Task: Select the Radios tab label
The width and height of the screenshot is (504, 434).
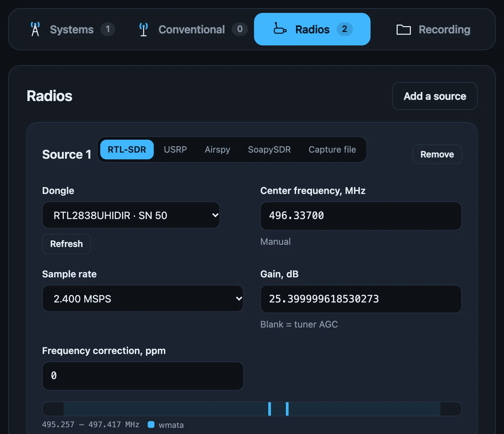Action: tap(312, 29)
